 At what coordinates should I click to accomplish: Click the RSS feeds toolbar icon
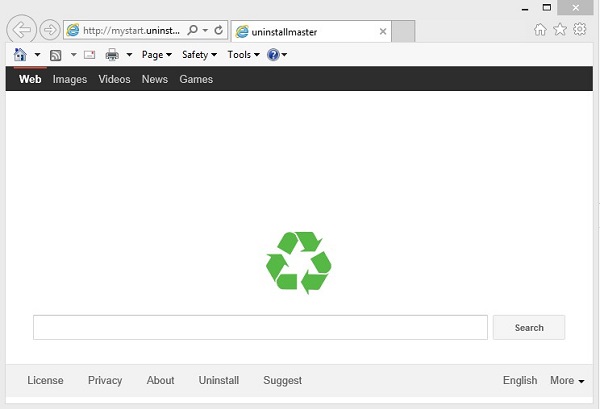tap(56, 55)
